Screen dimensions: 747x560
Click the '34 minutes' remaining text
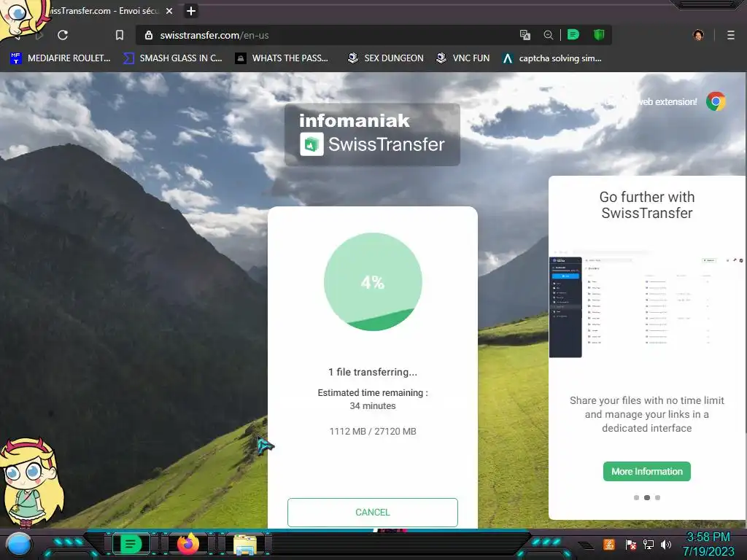pos(373,405)
